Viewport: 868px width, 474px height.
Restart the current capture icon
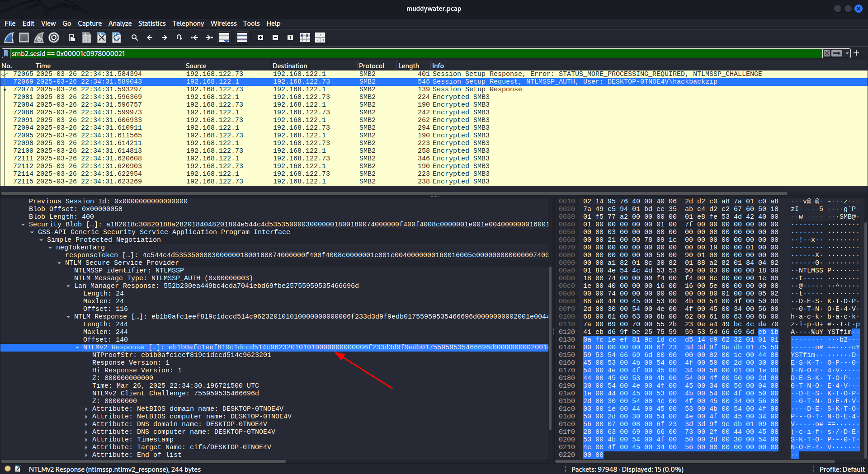[x=39, y=38]
